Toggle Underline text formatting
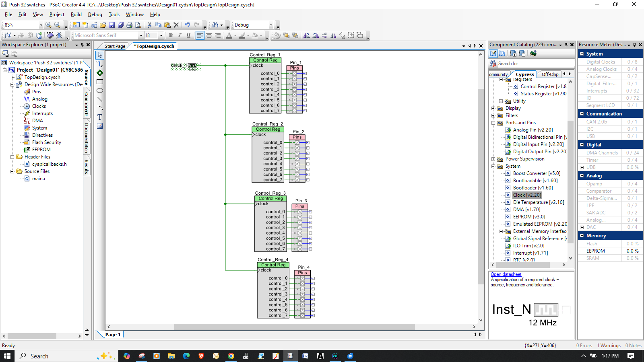The width and height of the screenshot is (644, 362). [188, 35]
